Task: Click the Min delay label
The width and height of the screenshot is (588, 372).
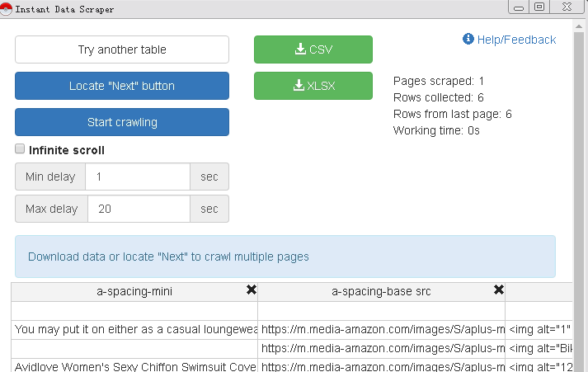Action: point(50,177)
